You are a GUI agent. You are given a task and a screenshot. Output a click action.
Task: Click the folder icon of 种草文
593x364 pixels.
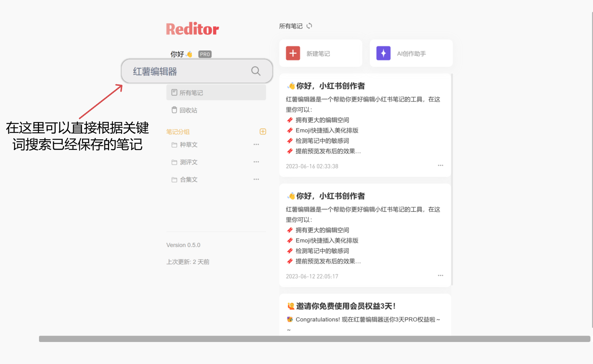tap(174, 145)
